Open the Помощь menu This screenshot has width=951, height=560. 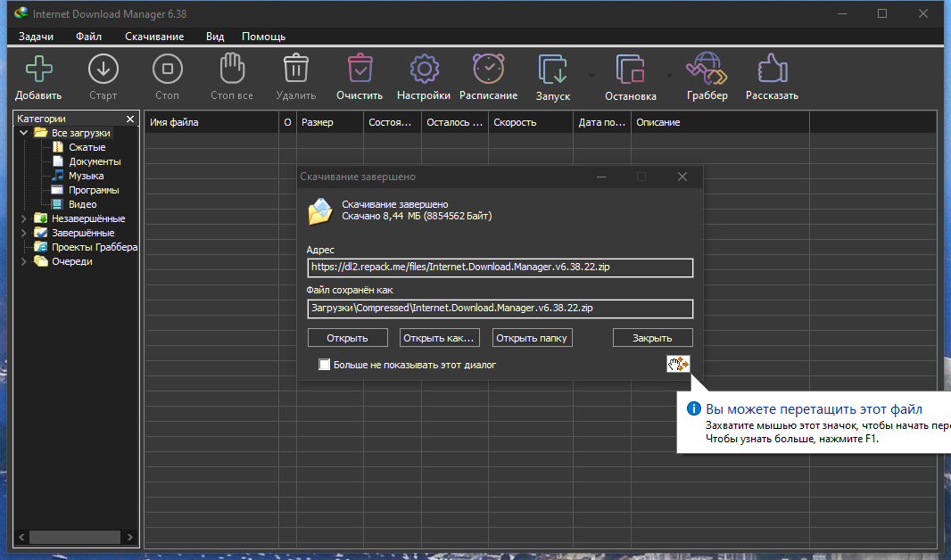coord(263,37)
